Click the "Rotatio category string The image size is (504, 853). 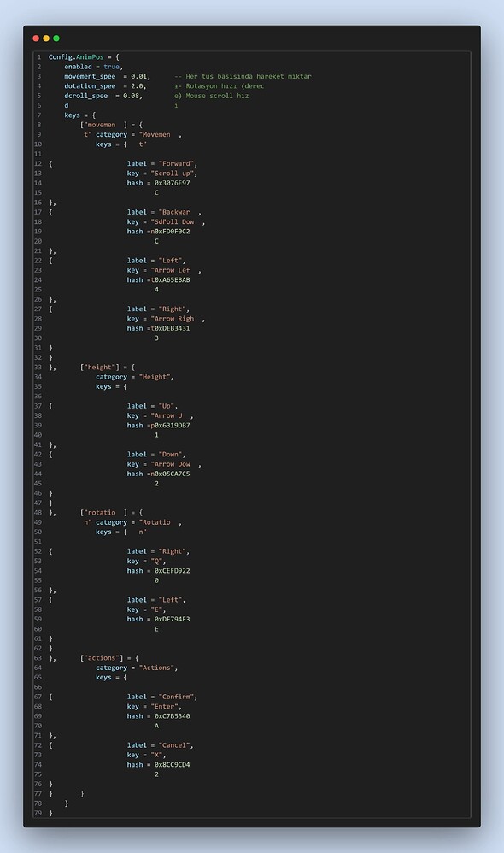tap(155, 522)
